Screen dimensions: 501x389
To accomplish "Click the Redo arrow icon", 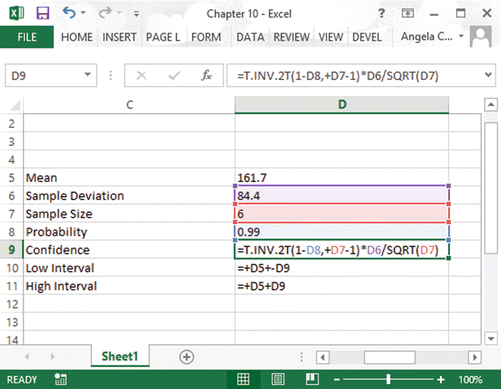I will click(x=105, y=13).
